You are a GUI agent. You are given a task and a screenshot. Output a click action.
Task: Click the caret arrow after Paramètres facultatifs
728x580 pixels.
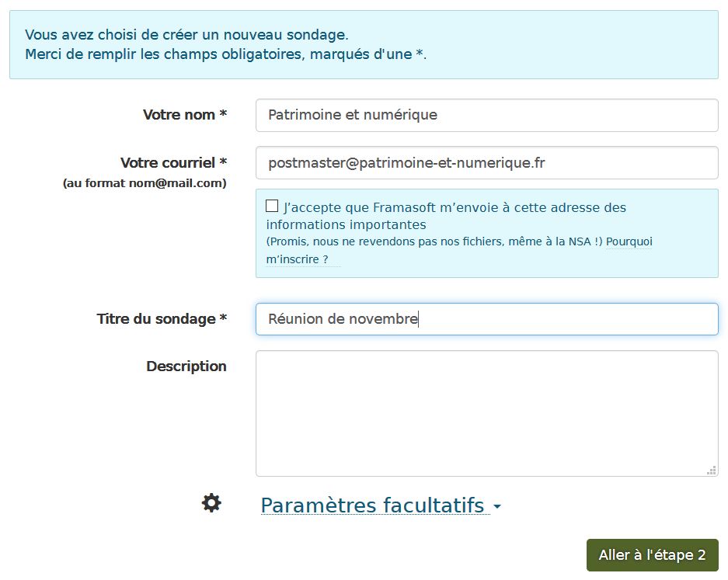tap(497, 506)
